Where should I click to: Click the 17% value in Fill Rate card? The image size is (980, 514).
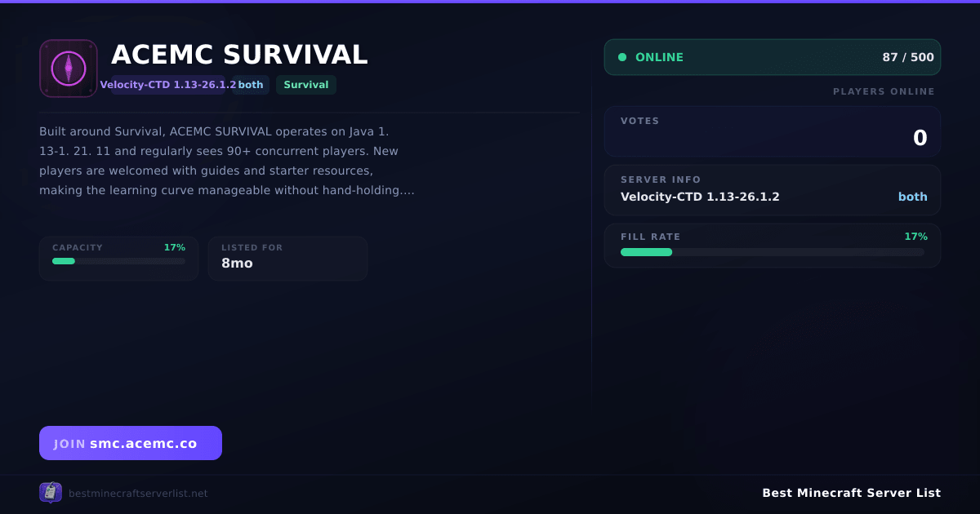[x=915, y=237]
